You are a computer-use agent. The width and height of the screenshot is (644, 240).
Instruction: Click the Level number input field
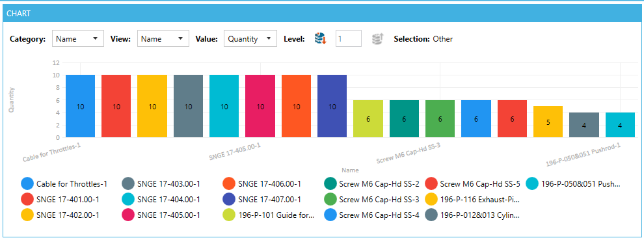click(x=349, y=38)
